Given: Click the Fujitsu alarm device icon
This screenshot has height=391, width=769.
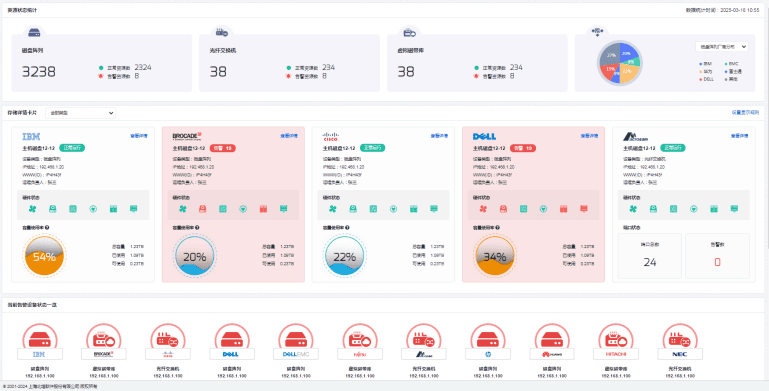Looking at the screenshot, I should point(360,339).
